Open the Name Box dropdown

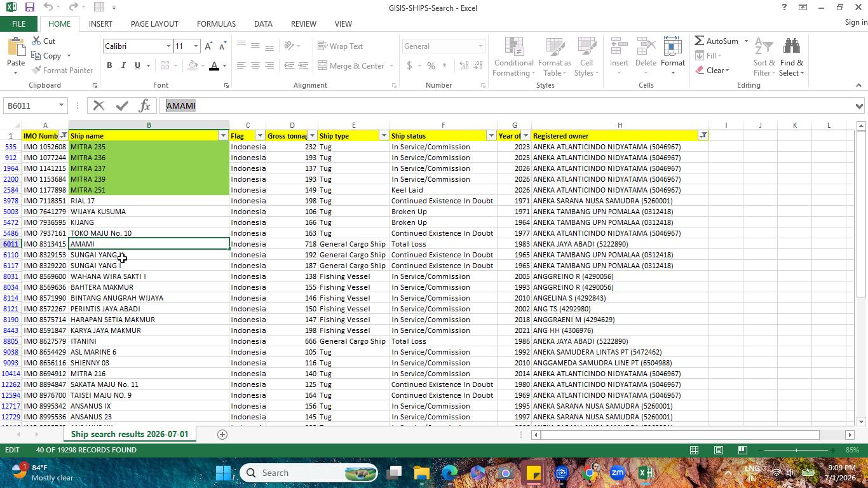pyautogui.click(x=61, y=105)
